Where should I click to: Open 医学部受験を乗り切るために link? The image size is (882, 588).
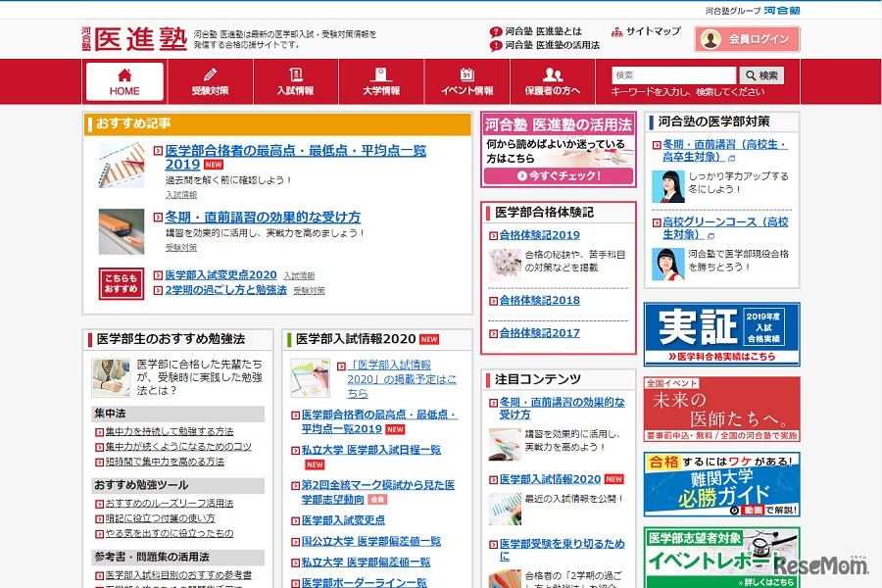click(x=562, y=550)
